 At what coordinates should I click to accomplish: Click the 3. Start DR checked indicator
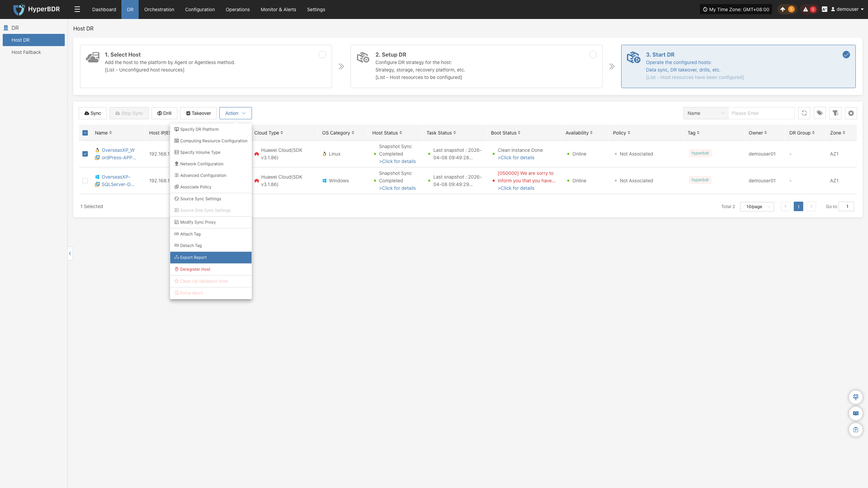846,55
